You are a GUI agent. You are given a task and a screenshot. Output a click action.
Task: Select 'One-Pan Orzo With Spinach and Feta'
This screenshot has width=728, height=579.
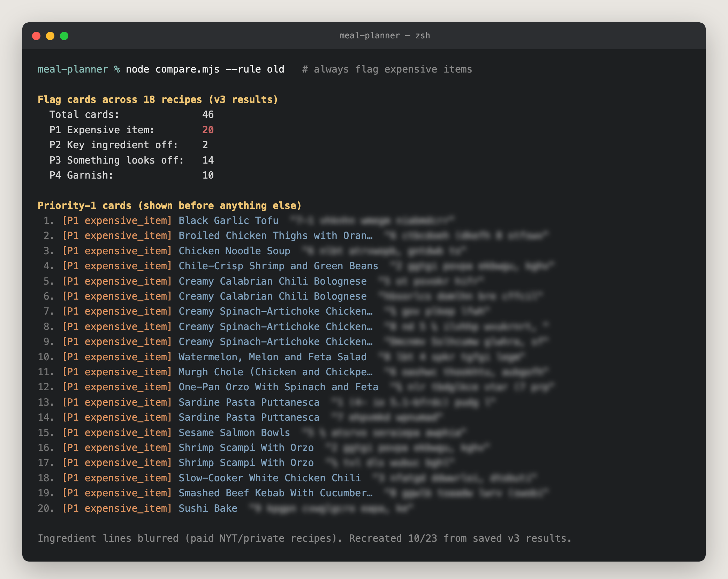pos(278,387)
